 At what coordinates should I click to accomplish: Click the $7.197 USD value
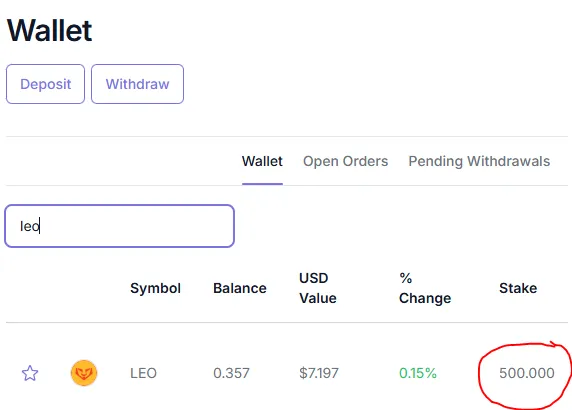pyautogui.click(x=319, y=373)
